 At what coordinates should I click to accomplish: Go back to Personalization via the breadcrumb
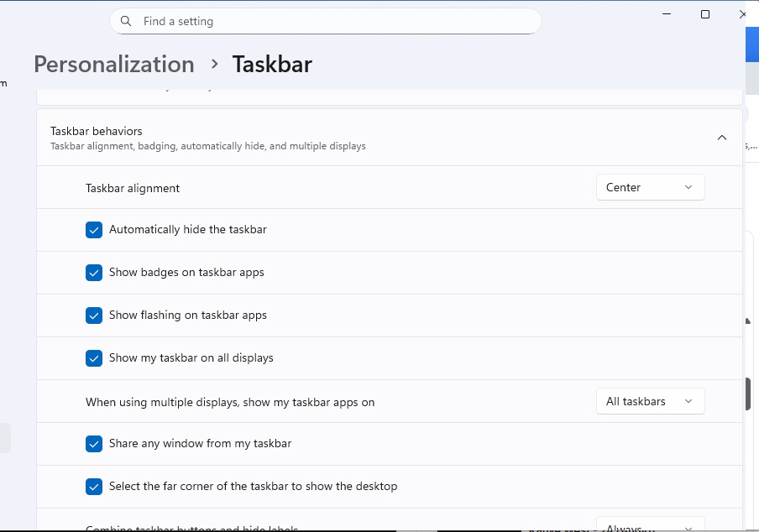click(114, 65)
